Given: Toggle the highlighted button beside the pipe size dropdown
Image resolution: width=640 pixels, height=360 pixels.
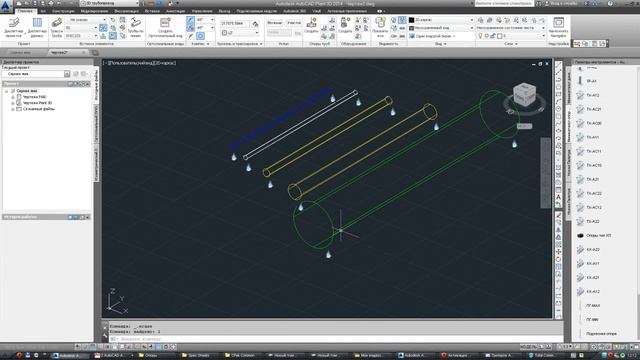Looking at the screenshot, I should (103, 28).
